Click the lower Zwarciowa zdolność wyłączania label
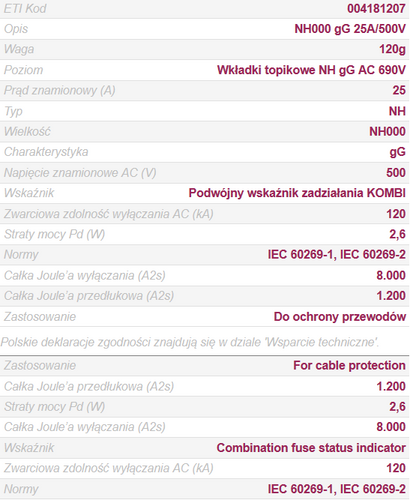The image size is (410, 500). (x=109, y=468)
